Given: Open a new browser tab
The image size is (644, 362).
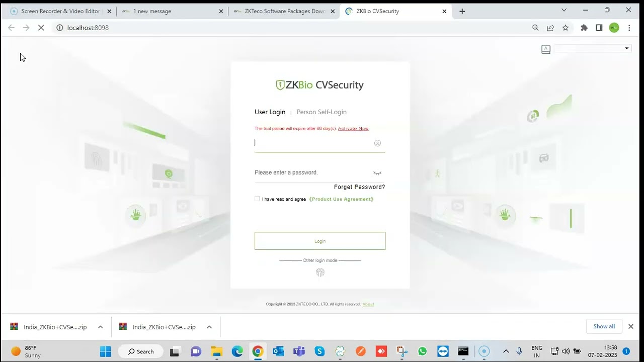Looking at the screenshot, I should tap(462, 11).
